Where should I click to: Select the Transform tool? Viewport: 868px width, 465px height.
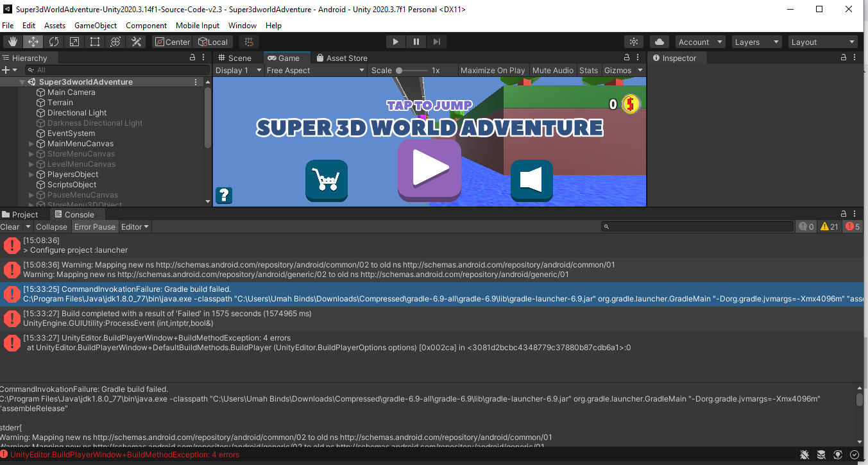(115, 42)
